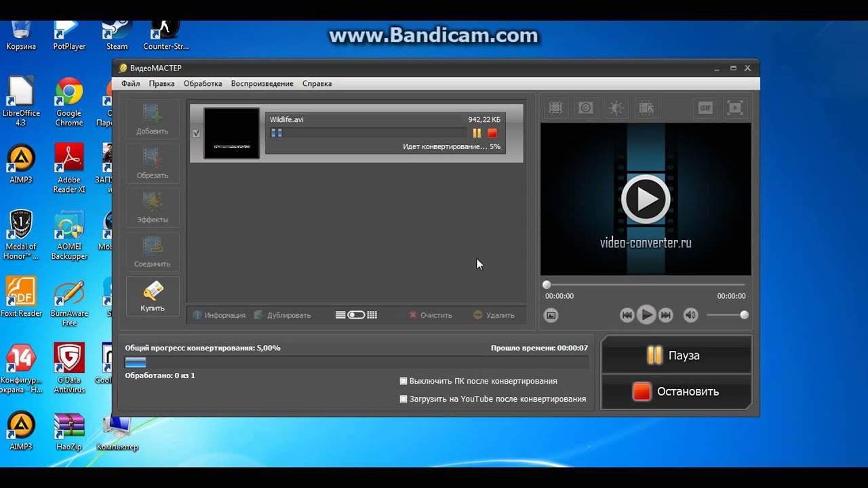Image resolution: width=868 pixels, height=488 pixels.
Task: Open the Эффекты (effects) sidebar button
Action: pos(153,207)
